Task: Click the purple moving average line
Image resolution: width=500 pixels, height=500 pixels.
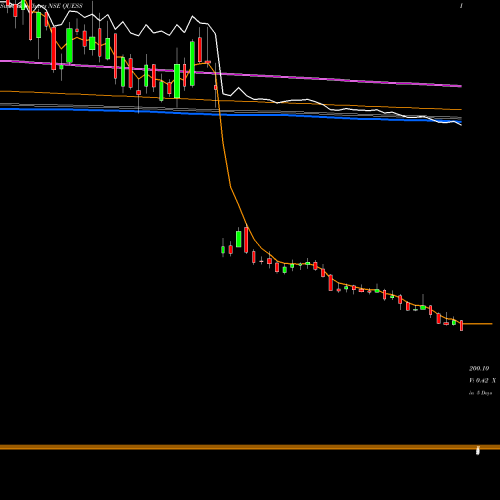Action: (231, 73)
